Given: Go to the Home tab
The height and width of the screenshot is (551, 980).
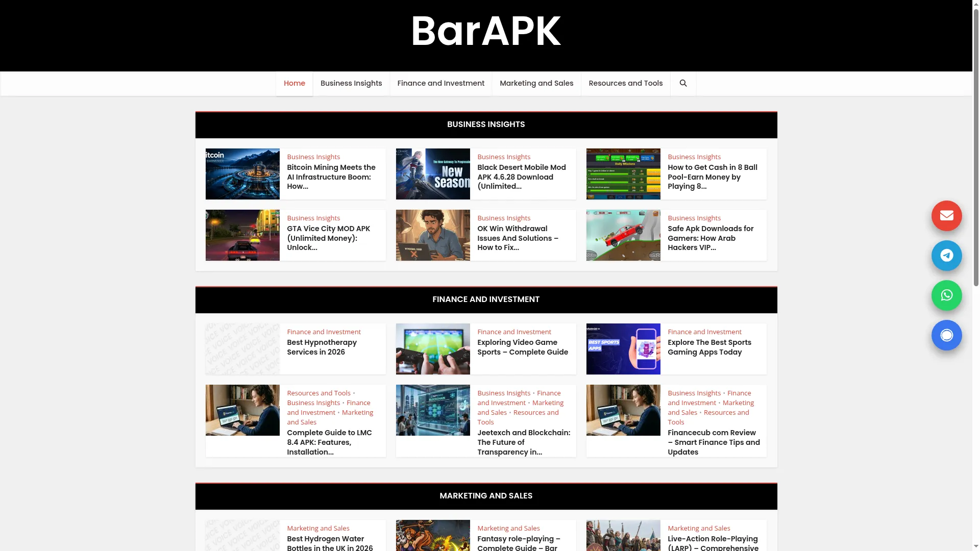Looking at the screenshot, I should [295, 83].
